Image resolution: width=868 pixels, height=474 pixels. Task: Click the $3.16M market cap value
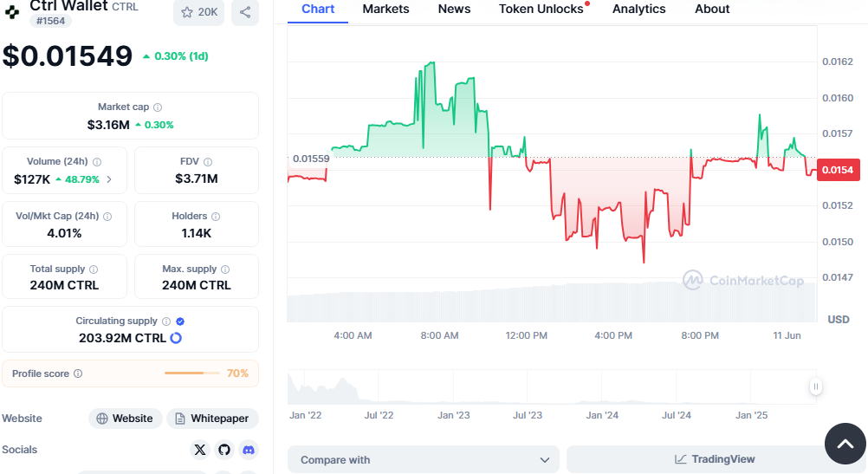[x=108, y=125]
